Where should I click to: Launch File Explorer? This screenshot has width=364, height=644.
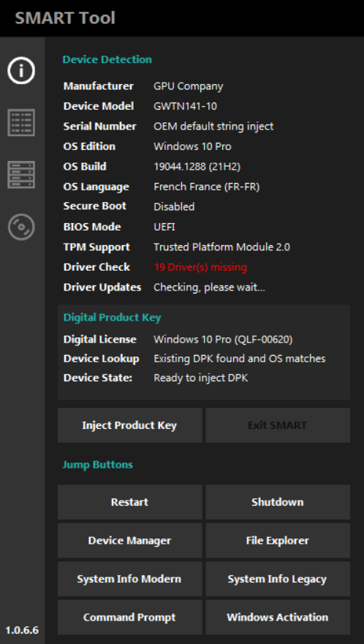tap(278, 541)
